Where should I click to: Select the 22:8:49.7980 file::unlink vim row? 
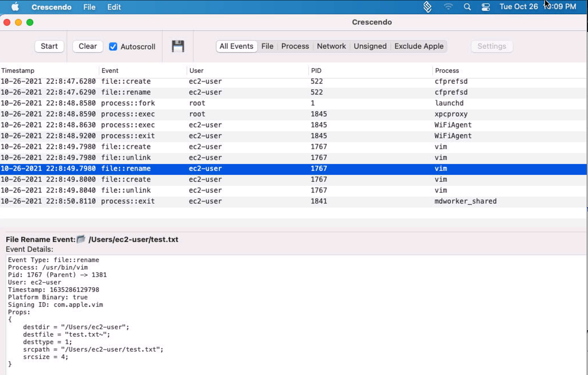294,158
